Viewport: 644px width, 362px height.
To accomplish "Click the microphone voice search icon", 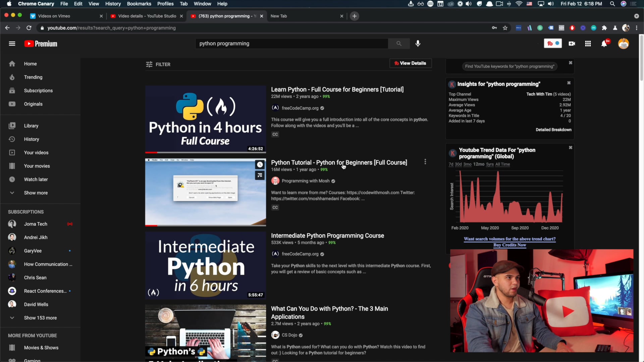I will click(x=418, y=44).
